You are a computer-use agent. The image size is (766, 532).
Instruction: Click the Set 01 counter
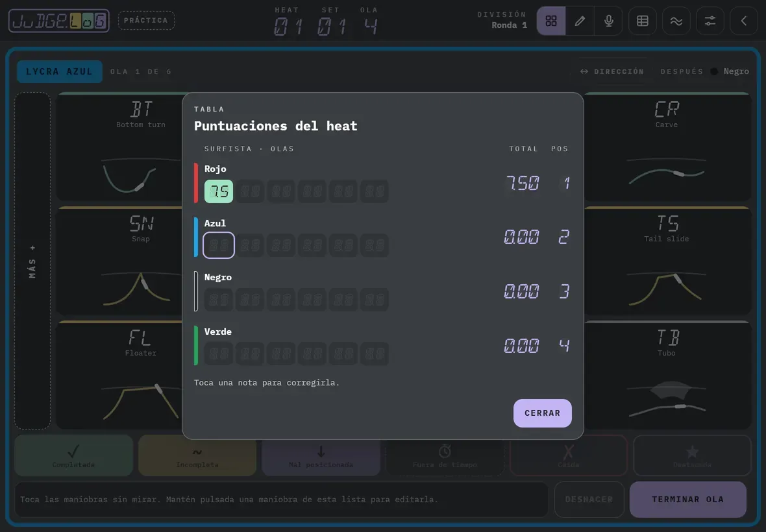[x=331, y=21]
